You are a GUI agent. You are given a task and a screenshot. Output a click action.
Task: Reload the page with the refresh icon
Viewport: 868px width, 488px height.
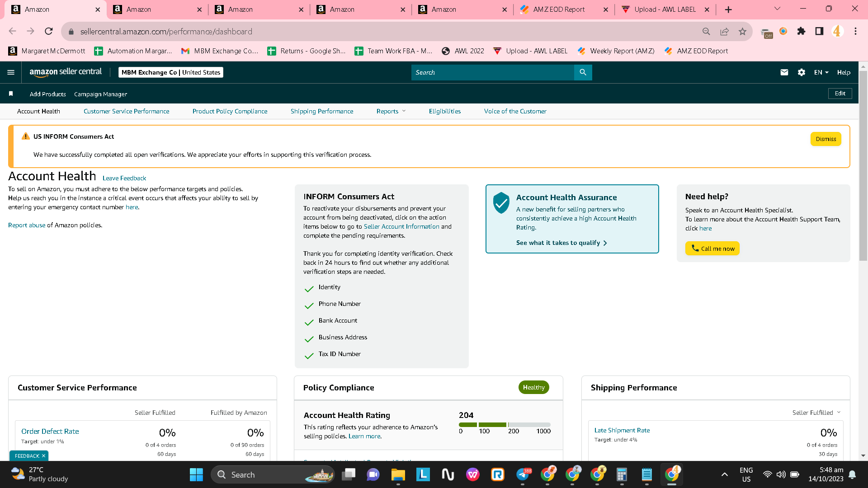coord(49,31)
